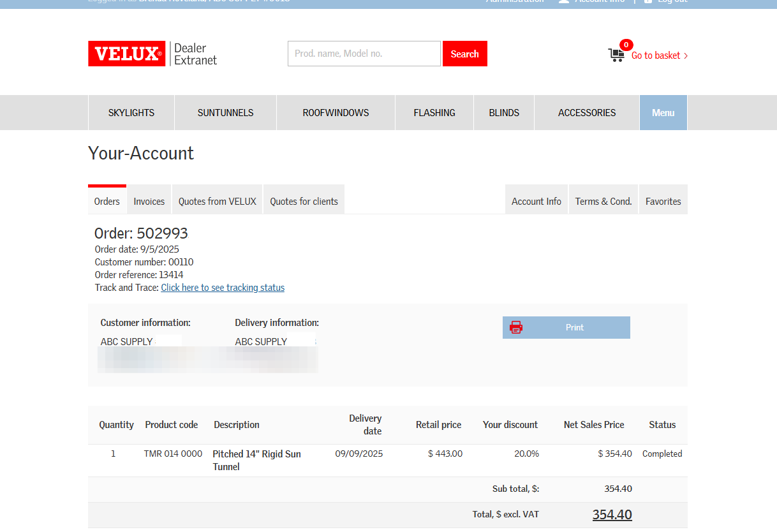Open the Terms & Cond. tab
The height and width of the screenshot is (532, 777).
603,201
